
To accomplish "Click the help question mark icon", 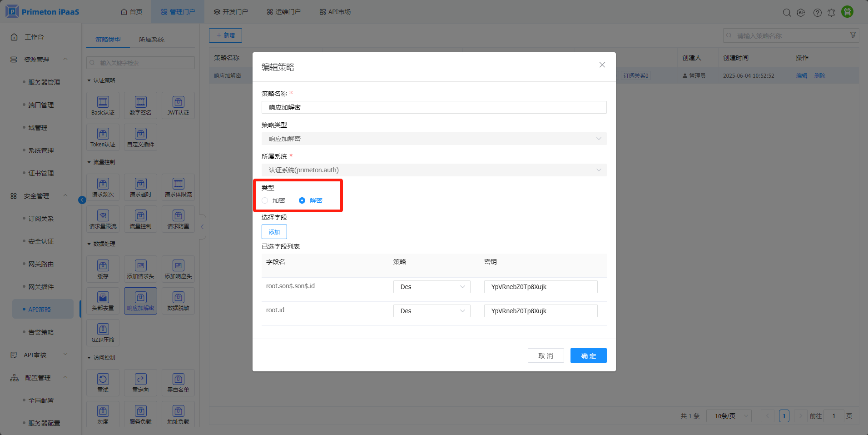I will point(817,13).
